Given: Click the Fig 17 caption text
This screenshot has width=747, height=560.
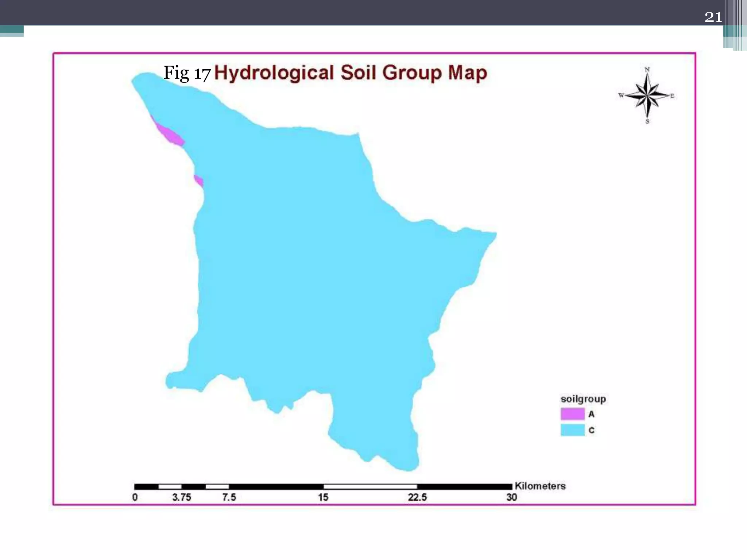Looking at the screenshot, I should click(x=187, y=73).
